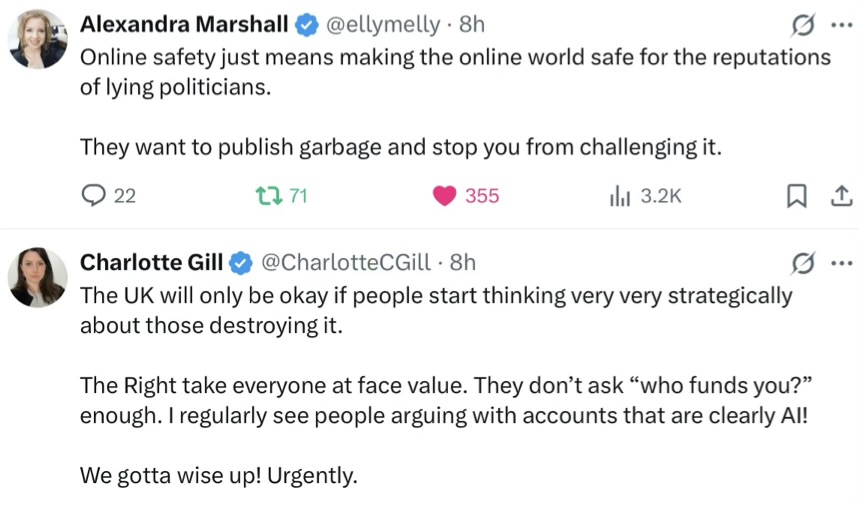
Task: Share Alexandra Marshall's tweet
Action: pos(841,196)
